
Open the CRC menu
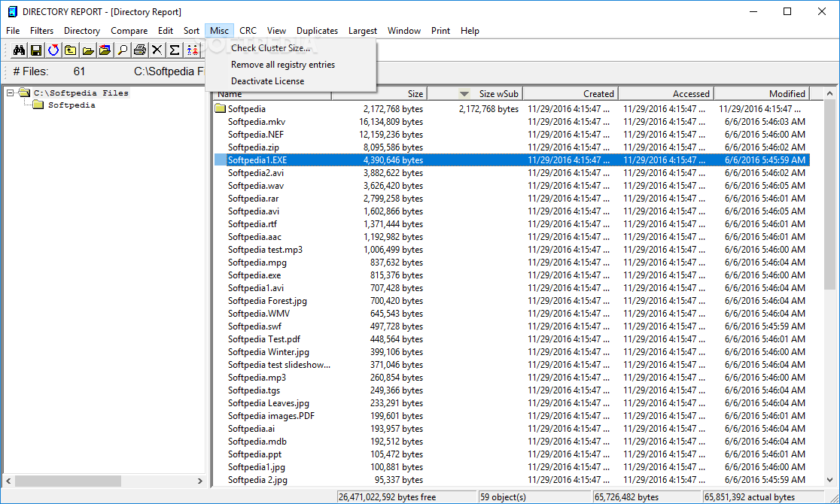pos(248,31)
